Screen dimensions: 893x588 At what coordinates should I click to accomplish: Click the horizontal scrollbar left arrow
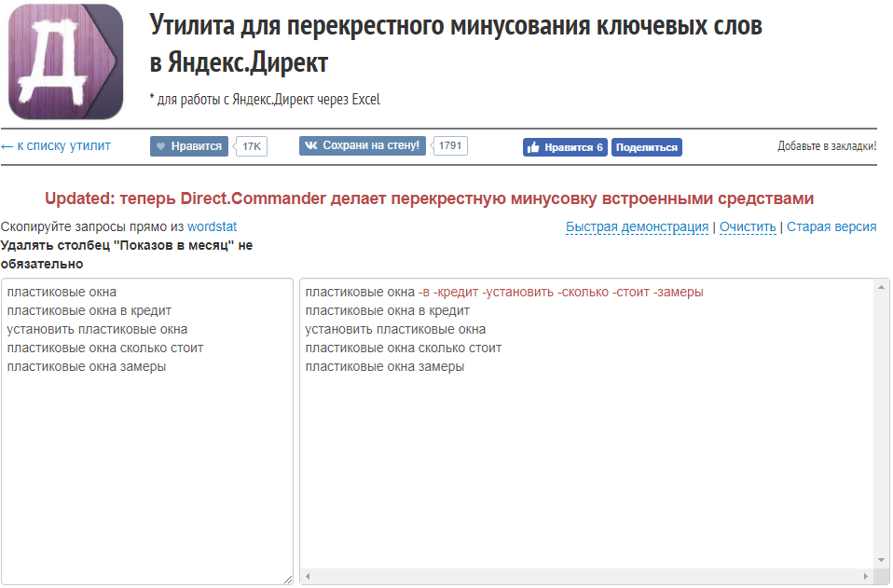coord(308,576)
